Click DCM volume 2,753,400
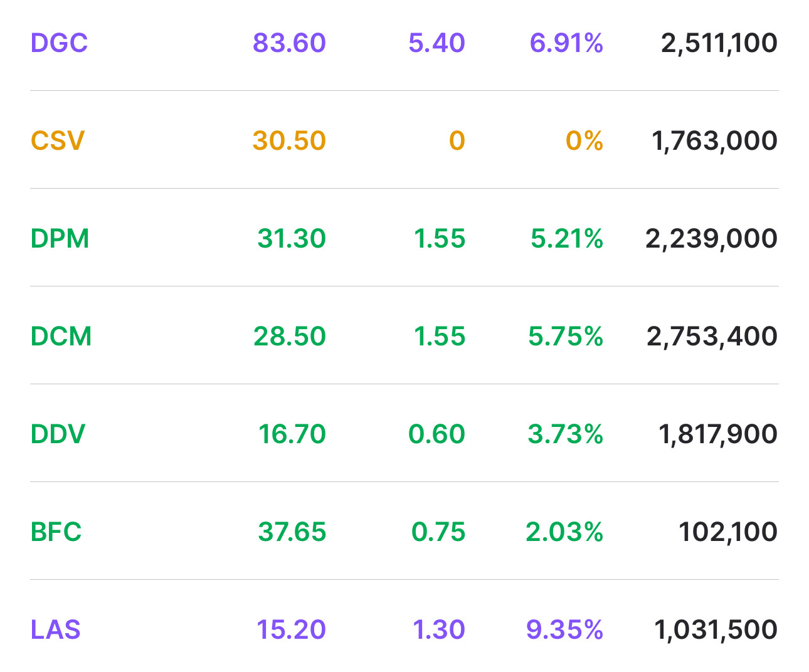809x672 pixels. (x=712, y=337)
